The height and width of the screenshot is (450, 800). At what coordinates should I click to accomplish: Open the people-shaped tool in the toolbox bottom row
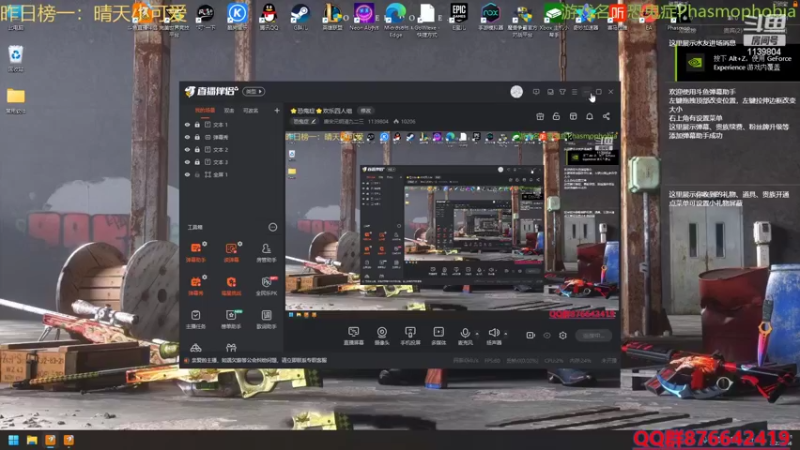click(x=231, y=348)
